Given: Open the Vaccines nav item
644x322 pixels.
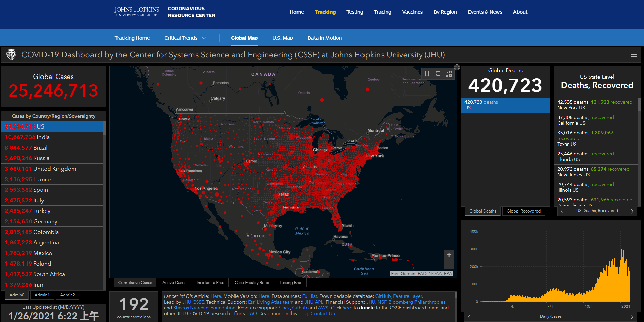Looking at the screenshot, I should click(412, 12).
